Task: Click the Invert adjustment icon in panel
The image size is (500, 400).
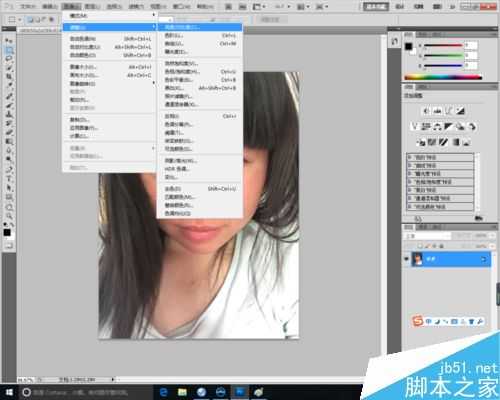Action: point(421,143)
